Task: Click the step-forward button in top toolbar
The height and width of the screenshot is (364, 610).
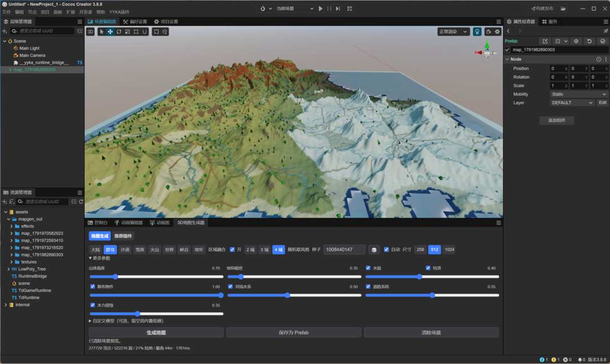Action: click(x=338, y=8)
